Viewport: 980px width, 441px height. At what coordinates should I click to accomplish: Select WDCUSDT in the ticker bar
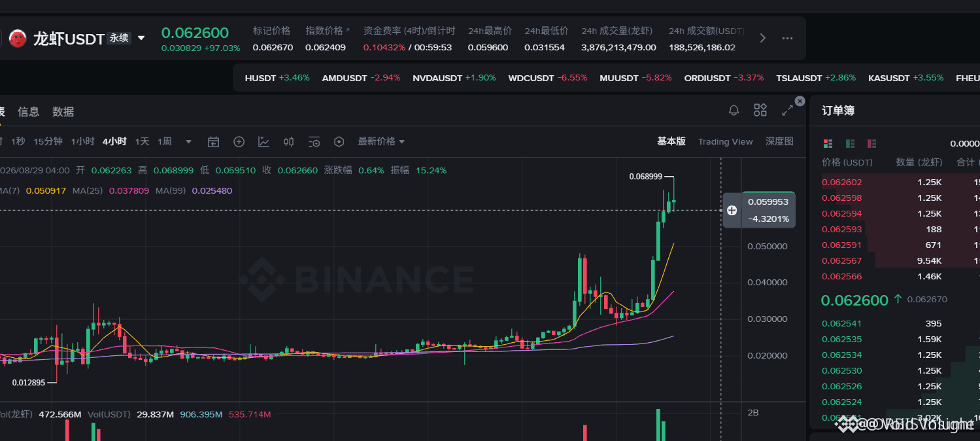click(x=548, y=78)
